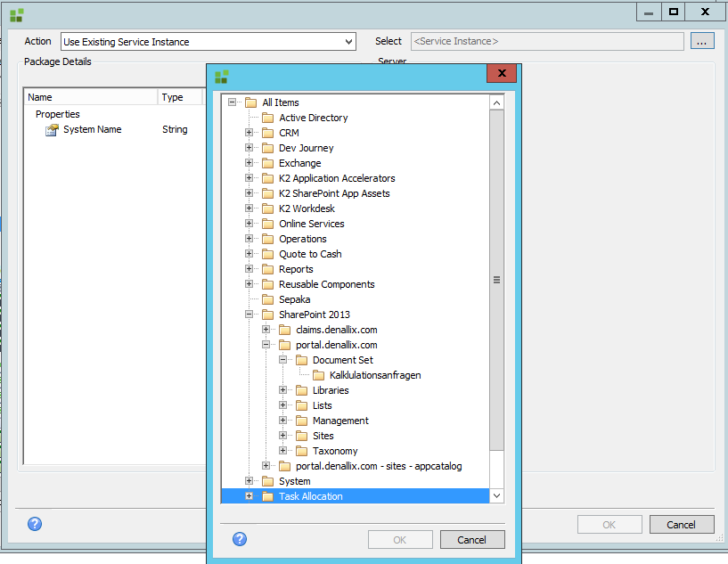This screenshot has height=564, width=728.
Task: Click the Properties group label
Action: coord(58,114)
